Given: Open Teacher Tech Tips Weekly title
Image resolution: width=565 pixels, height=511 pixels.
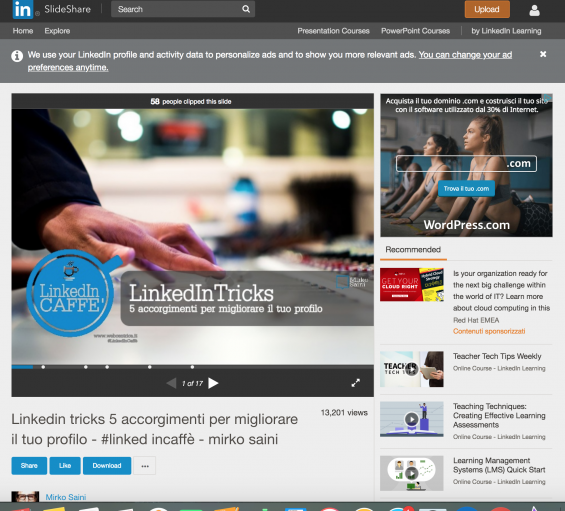Looking at the screenshot, I should coord(497,356).
